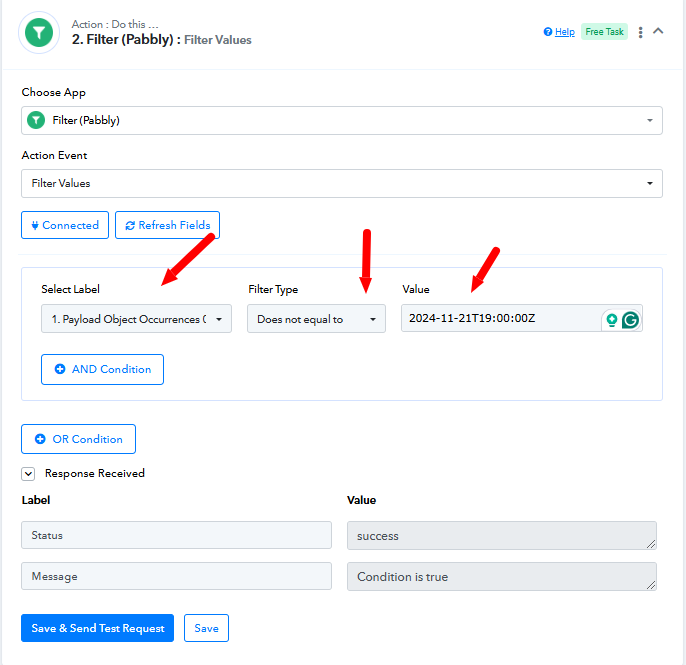Click Save & Send Test Request
The width and height of the screenshot is (686, 665).
98,628
